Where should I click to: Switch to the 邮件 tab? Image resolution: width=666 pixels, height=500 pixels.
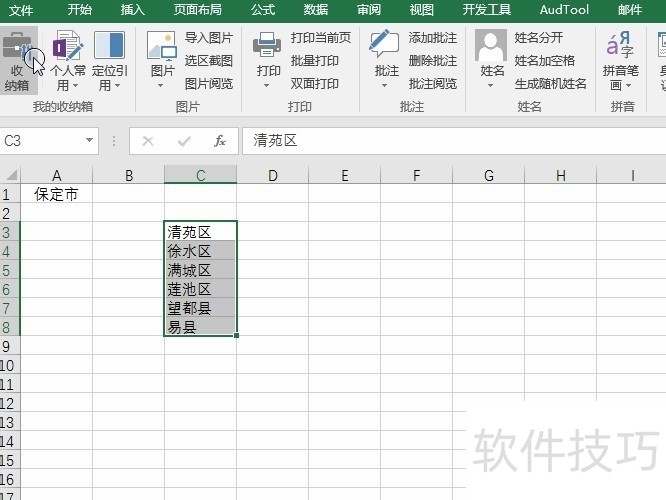coord(630,9)
